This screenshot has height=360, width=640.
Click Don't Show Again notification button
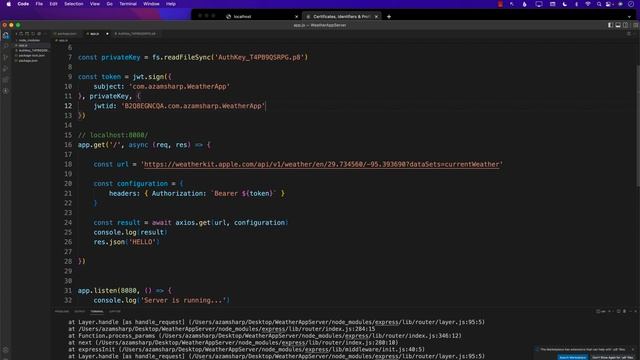coord(612,357)
